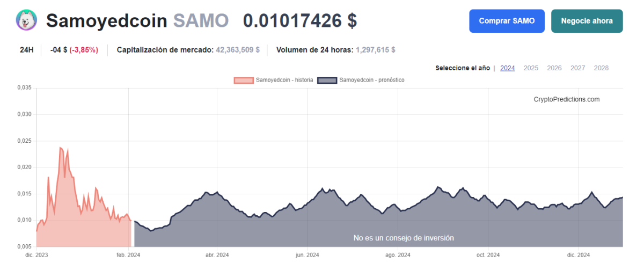Click the price 0.01017426 $
This screenshot has width=644, height=263.
(x=300, y=21)
